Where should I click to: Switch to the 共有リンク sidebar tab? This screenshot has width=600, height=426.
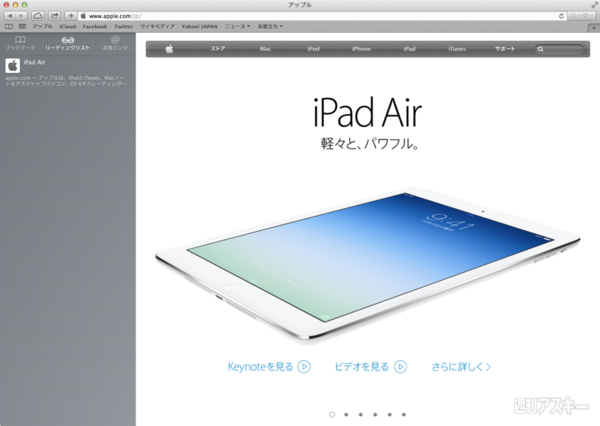coord(115,43)
